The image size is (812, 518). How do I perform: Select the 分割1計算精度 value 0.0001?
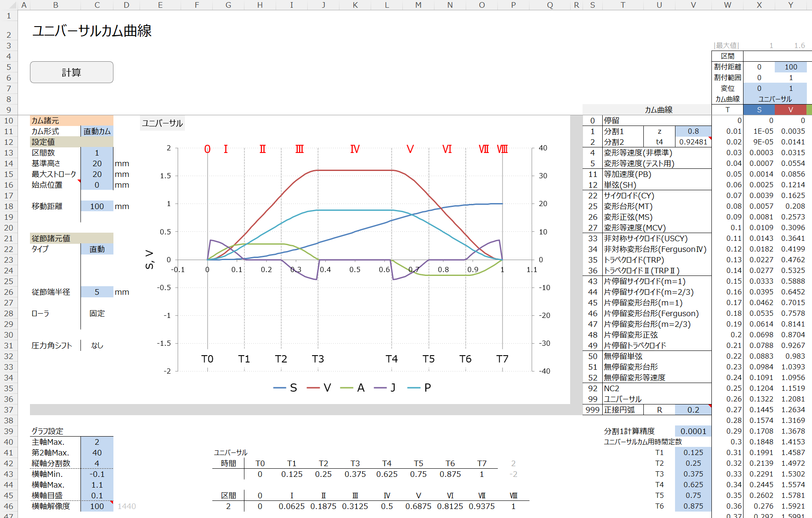click(693, 431)
